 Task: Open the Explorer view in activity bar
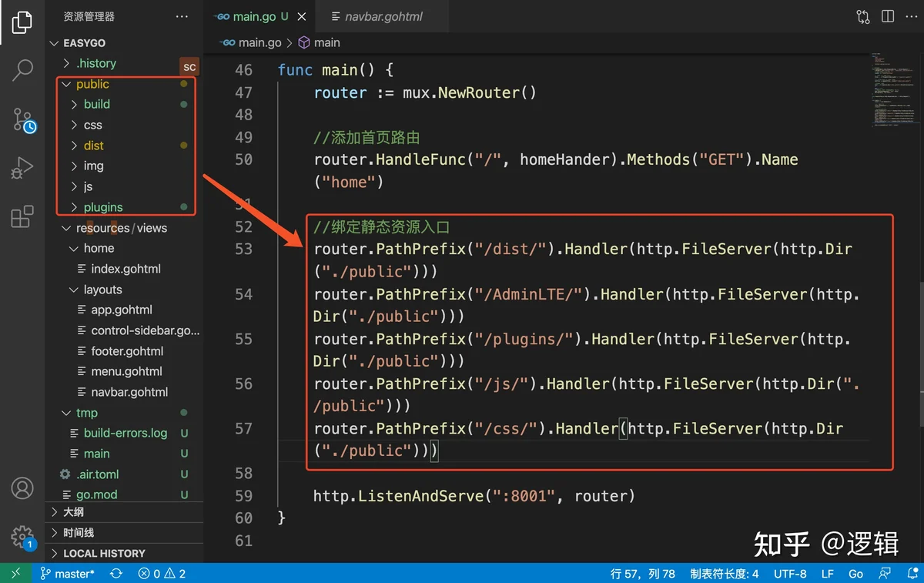point(22,22)
